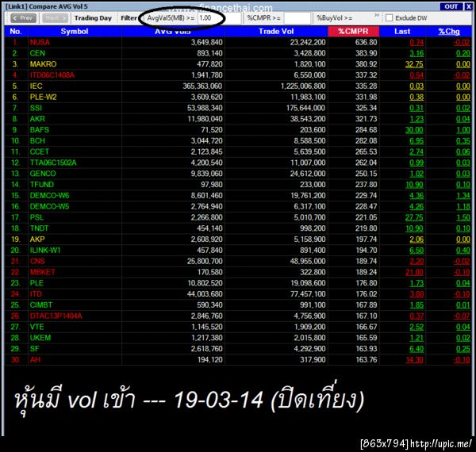Viewport: 476px width, 452px height.
Task: Select the ITD06C1408A symbol
Action: click(52, 75)
